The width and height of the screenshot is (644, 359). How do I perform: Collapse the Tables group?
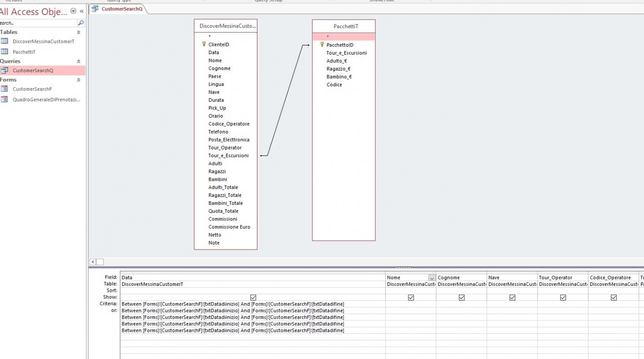point(79,32)
